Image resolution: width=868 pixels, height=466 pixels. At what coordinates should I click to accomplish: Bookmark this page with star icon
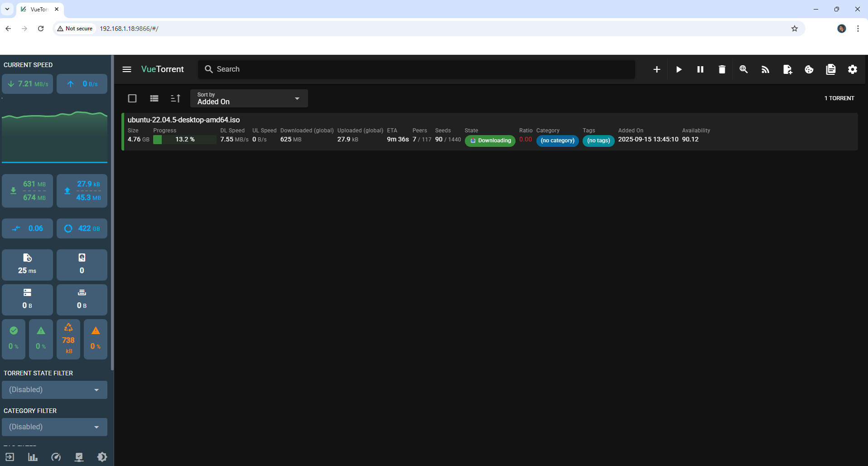(x=795, y=29)
